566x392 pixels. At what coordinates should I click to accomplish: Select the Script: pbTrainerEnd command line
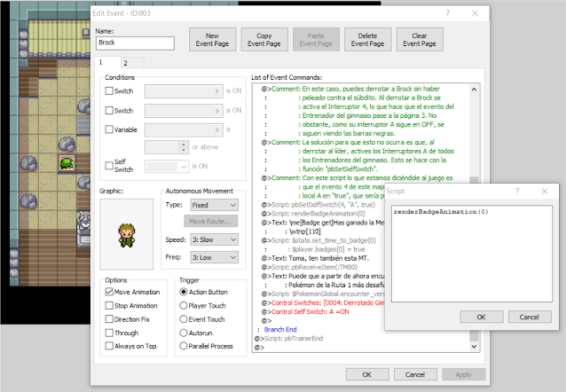289,338
